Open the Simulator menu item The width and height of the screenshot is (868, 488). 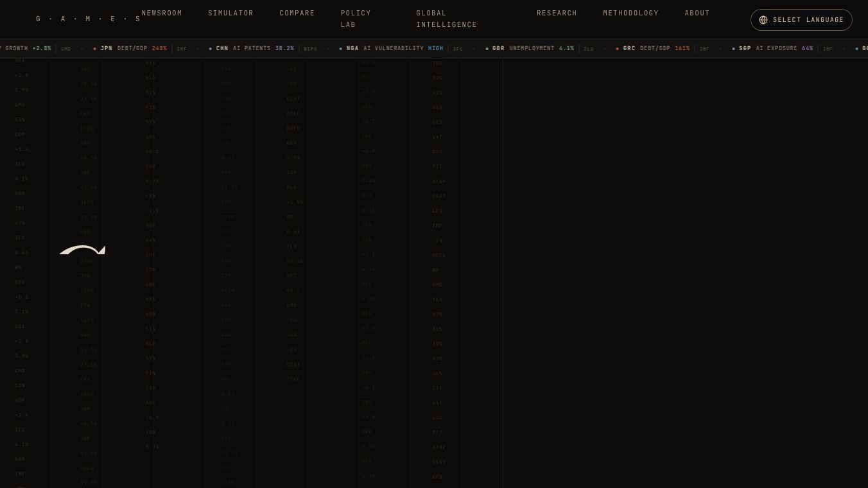[x=230, y=13]
